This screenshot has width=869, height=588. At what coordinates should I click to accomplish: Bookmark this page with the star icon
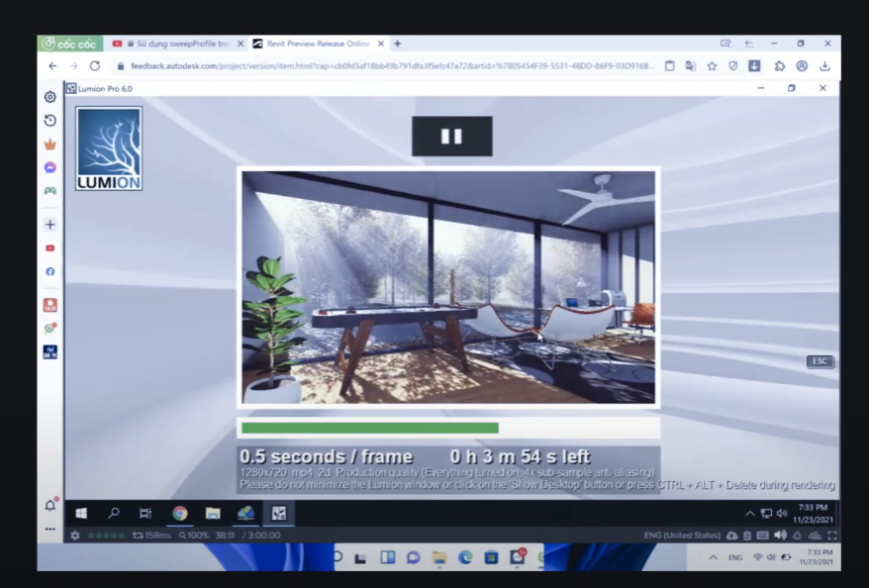[712, 66]
